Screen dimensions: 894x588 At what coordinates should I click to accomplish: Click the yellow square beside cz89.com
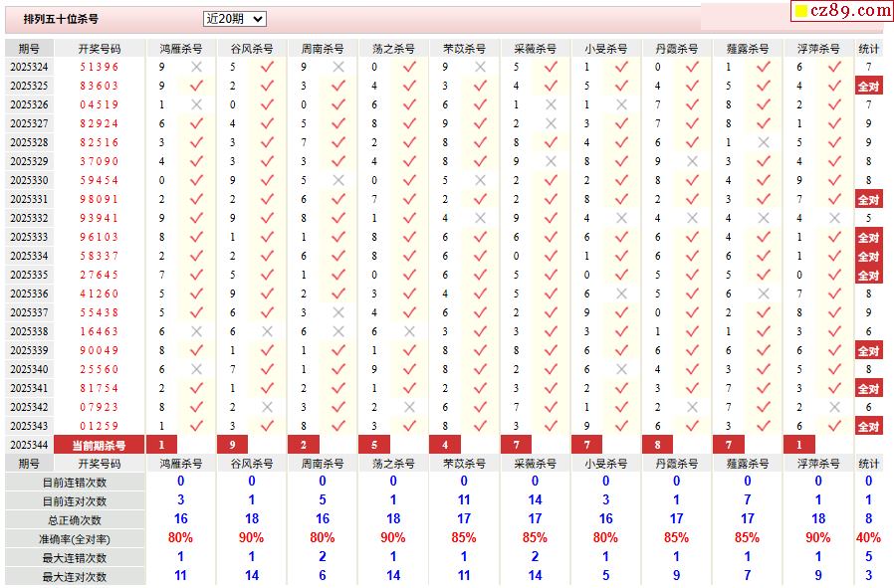[801, 11]
